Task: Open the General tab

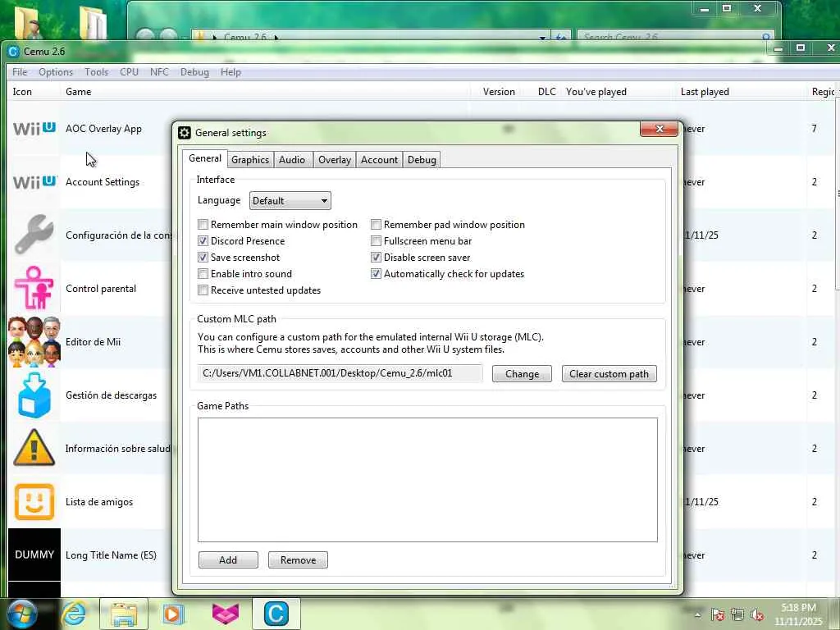Action: click(204, 158)
